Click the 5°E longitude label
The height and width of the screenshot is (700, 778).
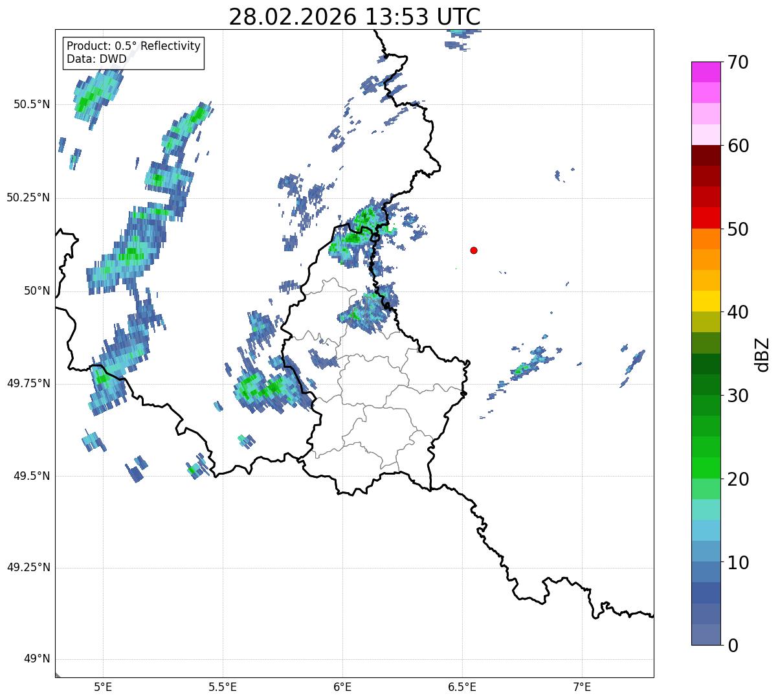point(103,687)
